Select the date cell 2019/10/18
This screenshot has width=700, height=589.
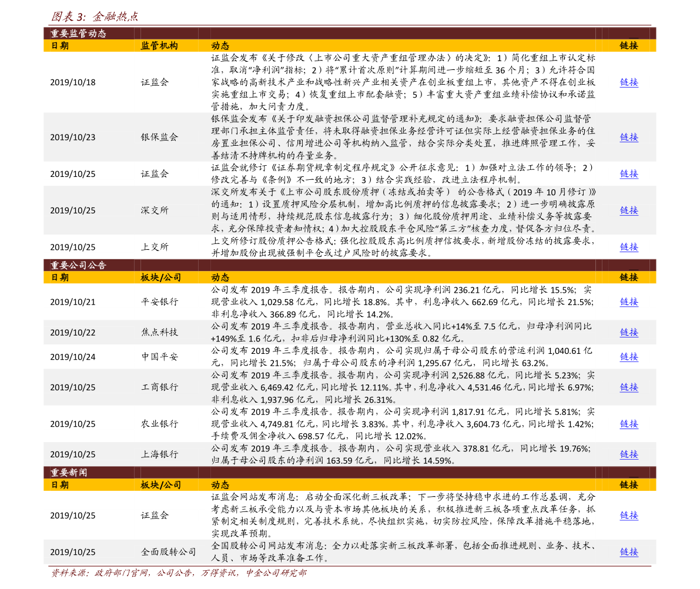click(73, 82)
